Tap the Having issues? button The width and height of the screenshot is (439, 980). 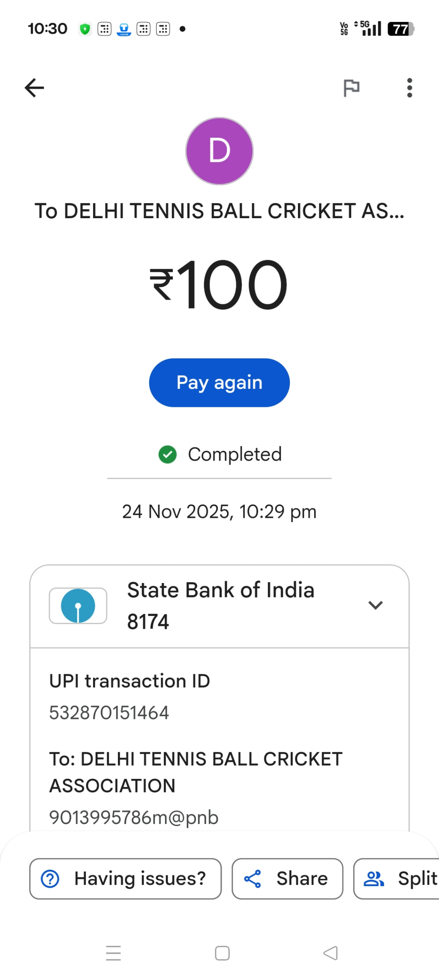tap(125, 878)
